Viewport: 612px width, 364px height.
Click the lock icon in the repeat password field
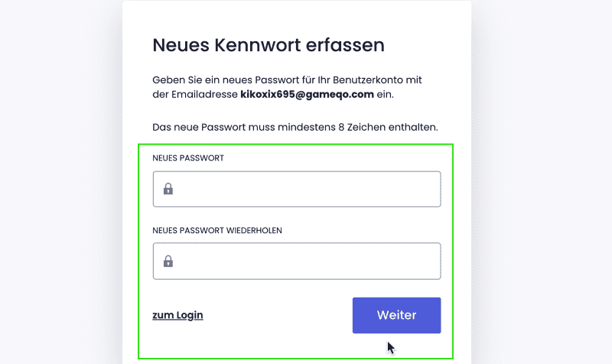click(168, 261)
